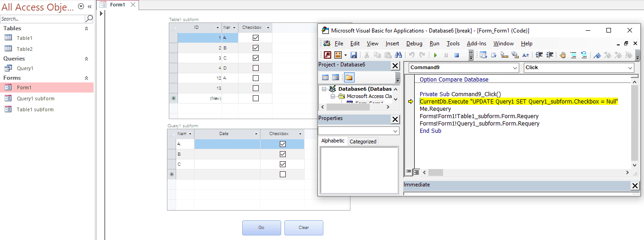644x240 pixels.
Task: Click code window horizontal scrollbar thumb
Action: [436, 173]
